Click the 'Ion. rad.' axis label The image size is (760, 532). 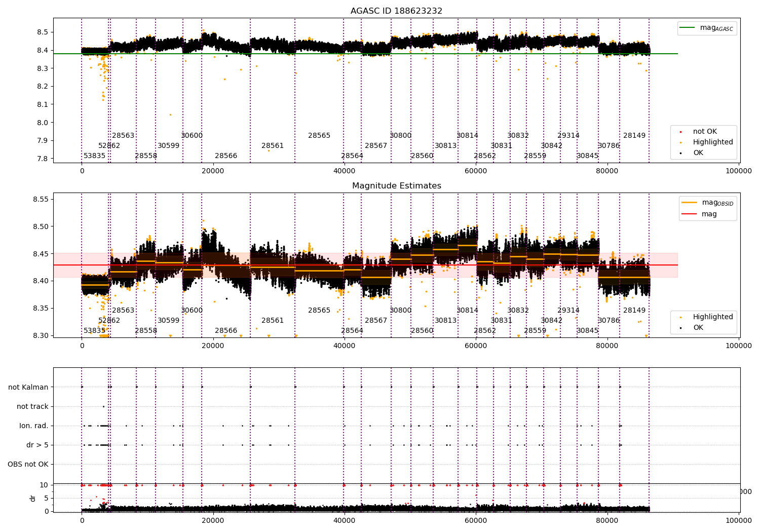[x=34, y=426]
